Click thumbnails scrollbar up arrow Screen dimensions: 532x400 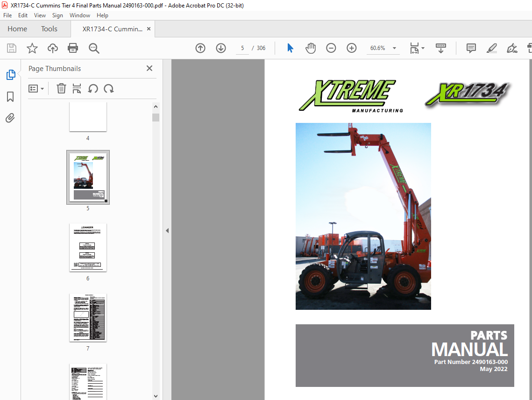[x=156, y=107]
